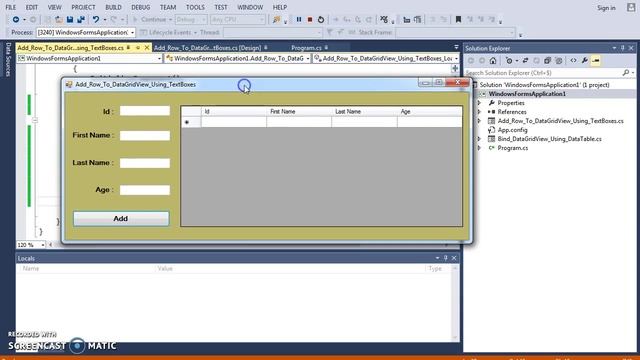
Task: Click the Last Name grid column header
Action: point(364,111)
